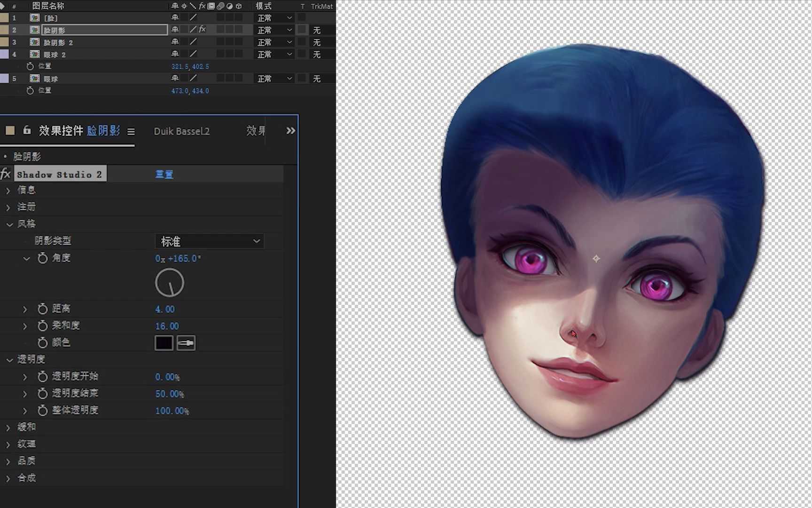Toggle stopwatch for 角度 property
The width and height of the screenshot is (812, 508).
(43, 258)
